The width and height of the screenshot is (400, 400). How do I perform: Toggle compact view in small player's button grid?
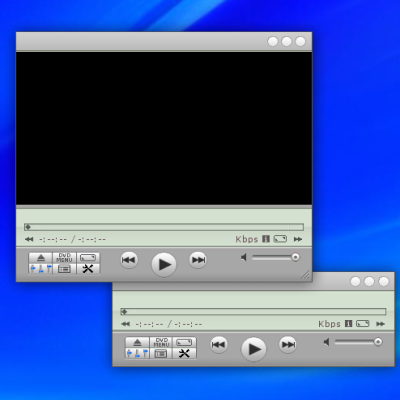(184, 342)
